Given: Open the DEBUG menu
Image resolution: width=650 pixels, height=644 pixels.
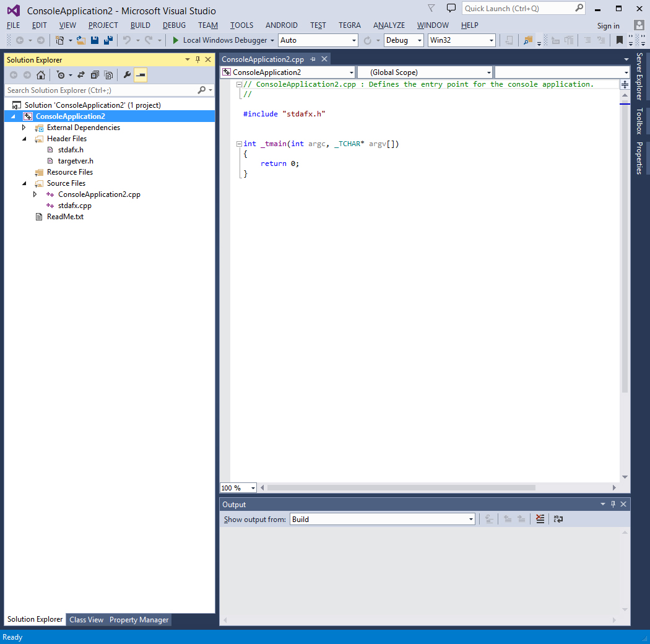Looking at the screenshot, I should (x=174, y=25).
